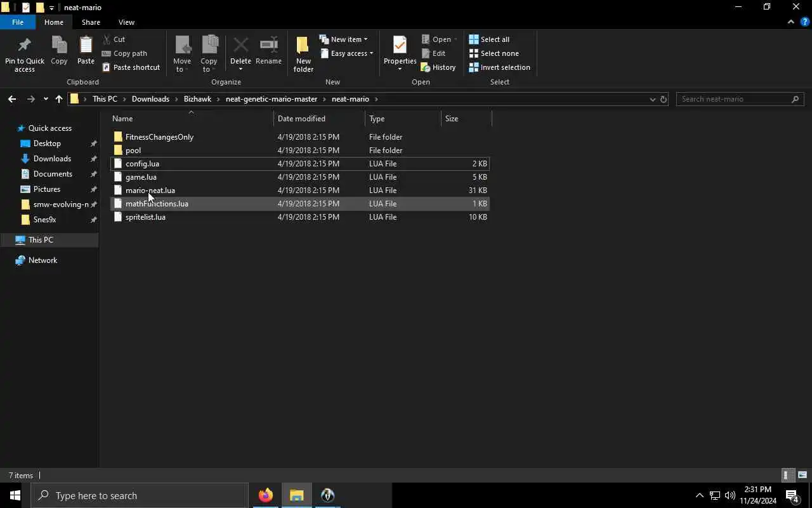812x508 pixels.
Task: Select the FitnessChangesOnly folder
Action: [x=299, y=137]
